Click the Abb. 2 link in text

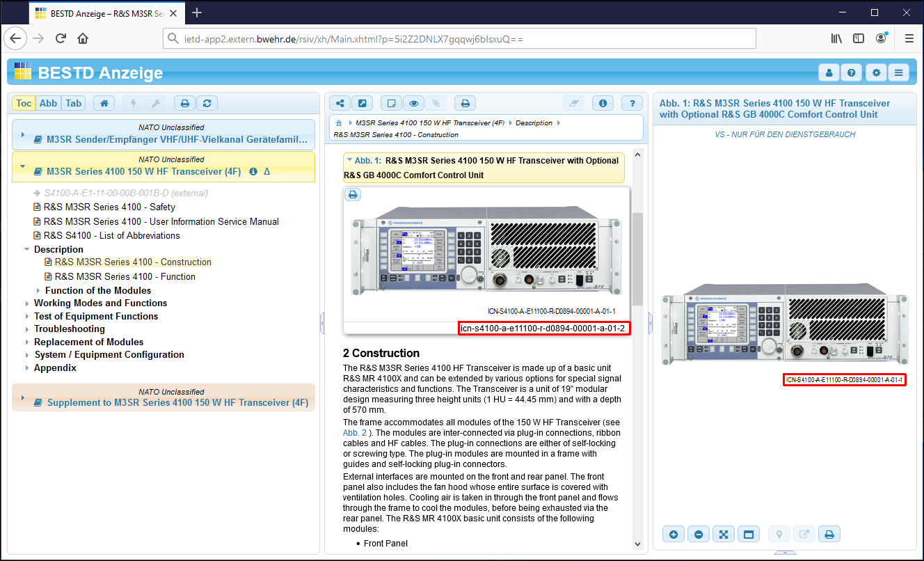tap(353, 432)
